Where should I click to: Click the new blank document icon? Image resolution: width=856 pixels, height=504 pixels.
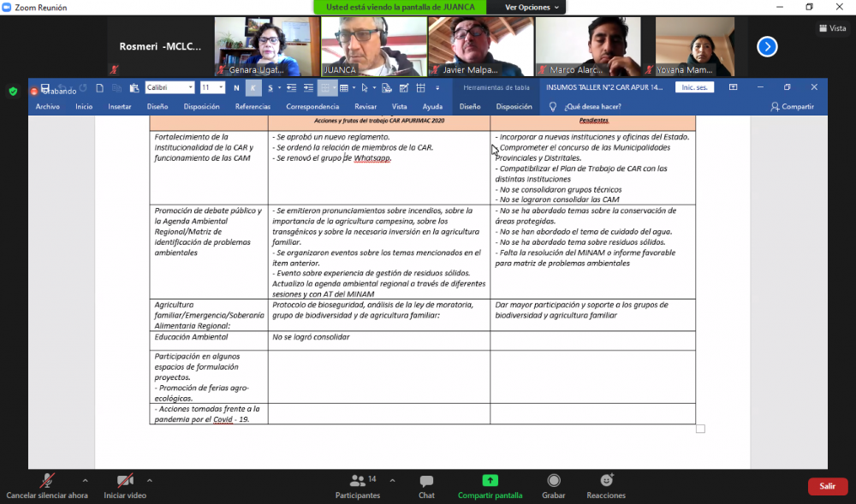coord(100,87)
